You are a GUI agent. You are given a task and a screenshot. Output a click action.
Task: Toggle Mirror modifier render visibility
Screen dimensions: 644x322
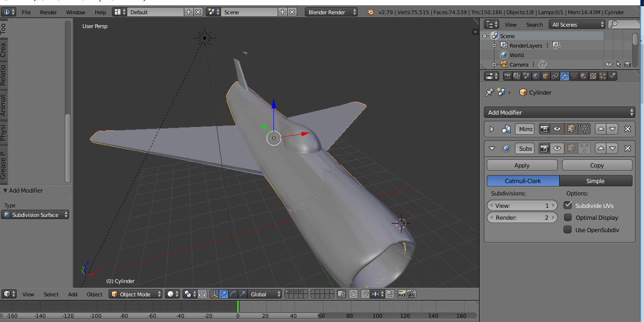coord(544,129)
